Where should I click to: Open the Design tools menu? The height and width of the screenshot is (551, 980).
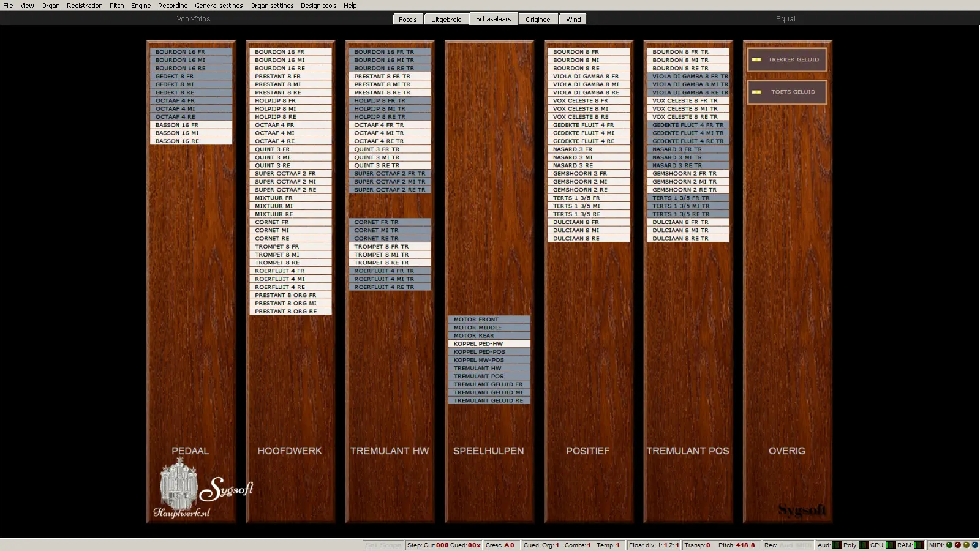point(318,6)
